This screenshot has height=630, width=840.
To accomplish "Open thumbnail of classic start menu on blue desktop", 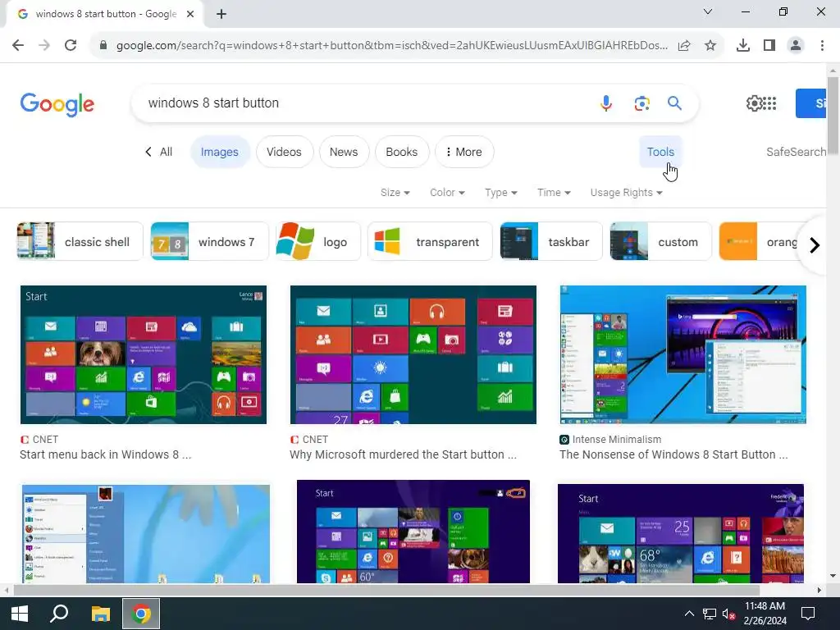I will [x=146, y=533].
